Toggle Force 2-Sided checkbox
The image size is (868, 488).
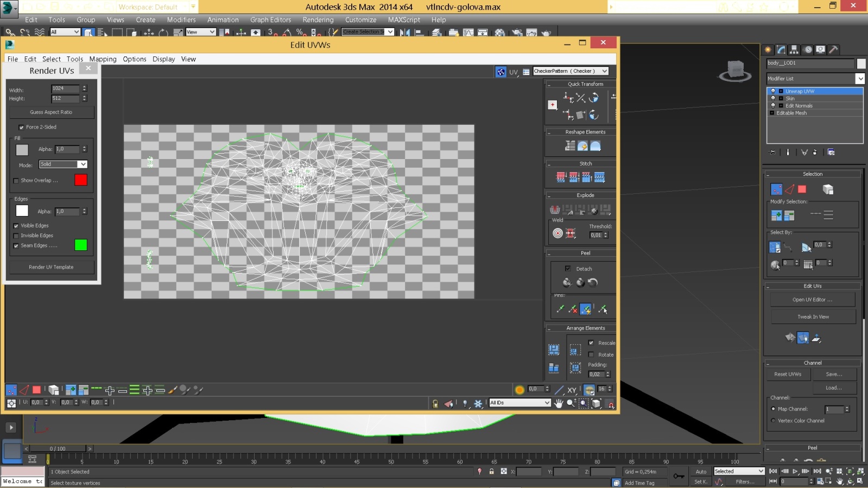[21, 127]
